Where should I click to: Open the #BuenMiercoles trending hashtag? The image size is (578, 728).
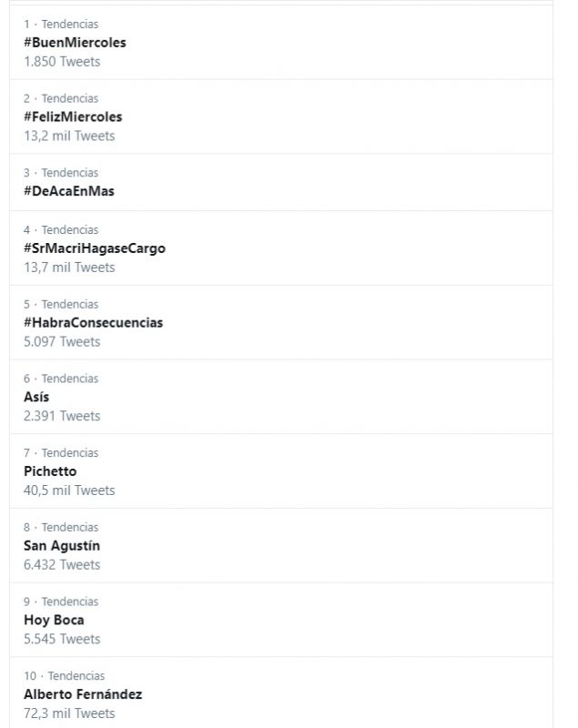[75, 43]
